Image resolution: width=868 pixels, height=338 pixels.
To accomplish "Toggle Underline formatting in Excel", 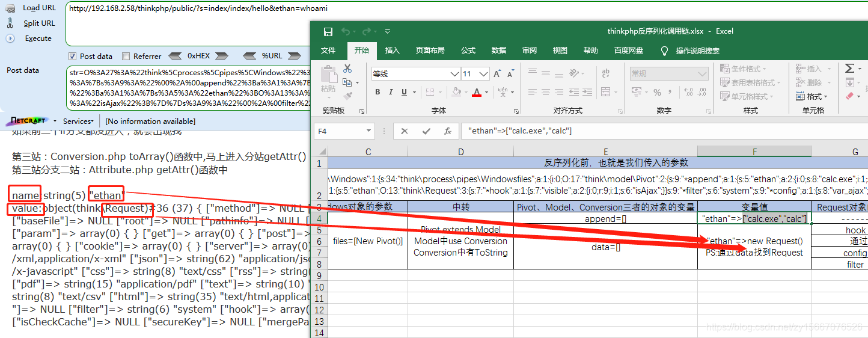I will pyautogui.click(x=404, y=92).
